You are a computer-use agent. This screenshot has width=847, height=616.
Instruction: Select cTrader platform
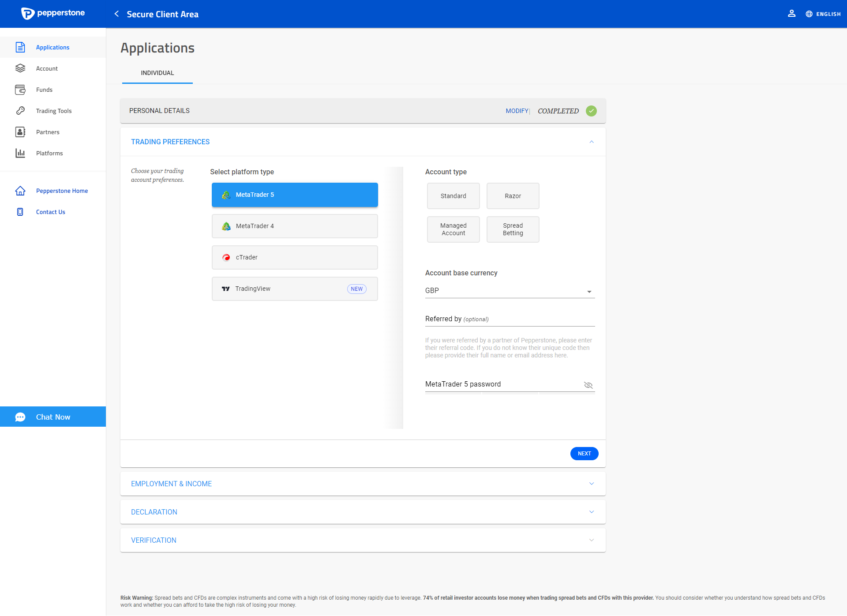295,257
